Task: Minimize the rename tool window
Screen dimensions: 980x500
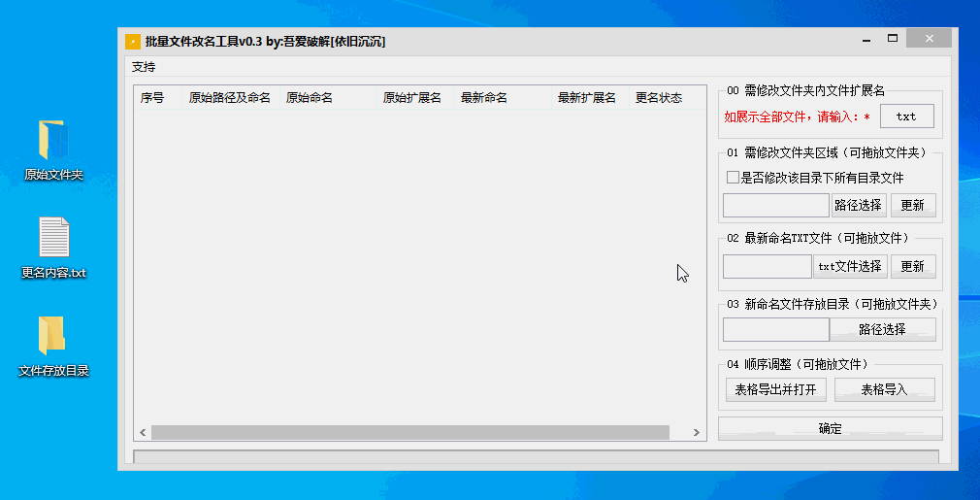Action: [866, 40]
